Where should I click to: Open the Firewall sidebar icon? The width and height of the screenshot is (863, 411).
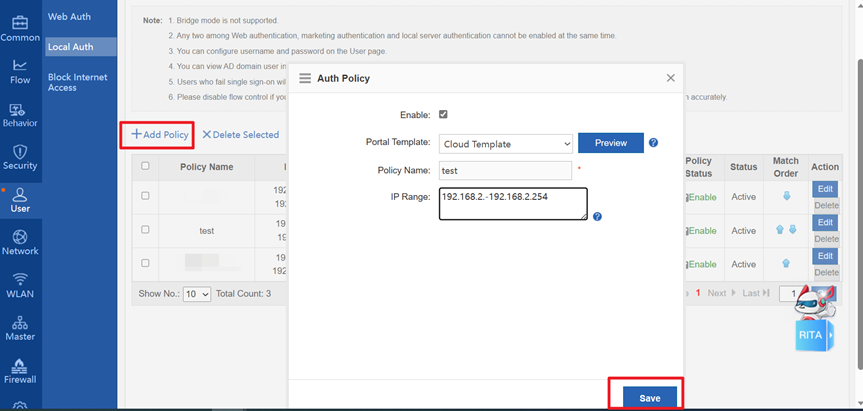point(20,371)
